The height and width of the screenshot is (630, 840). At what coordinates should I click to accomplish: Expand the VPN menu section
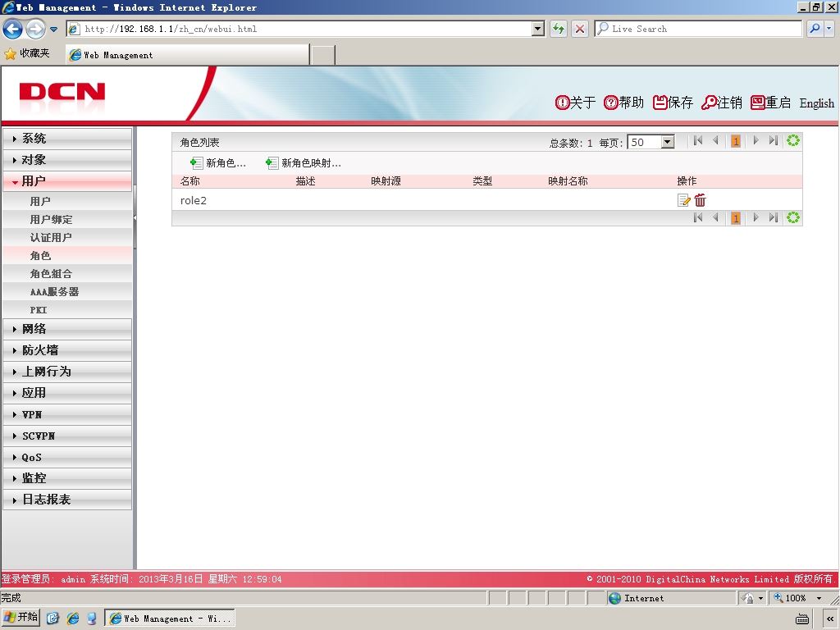click(67, 414)
